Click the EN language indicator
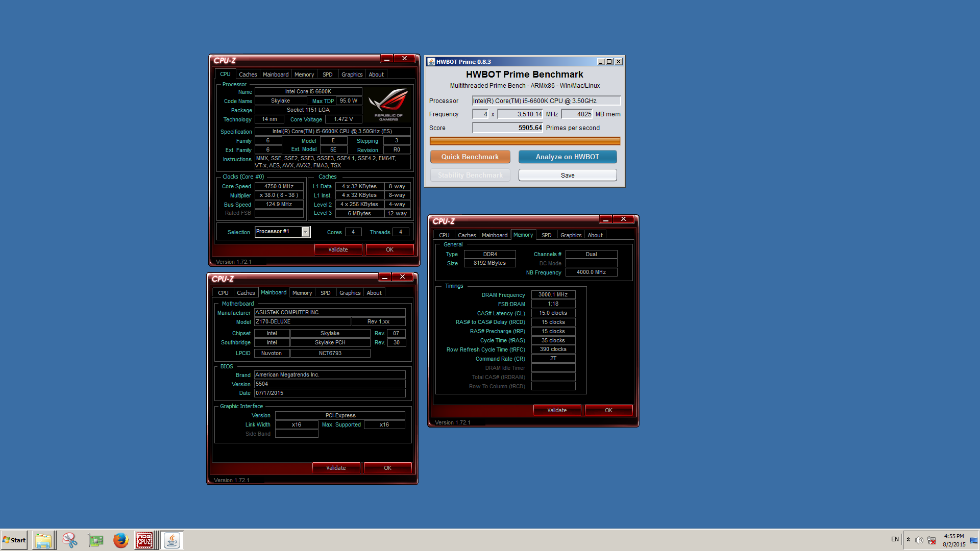 pyautogui.click(x=895, y=539)
